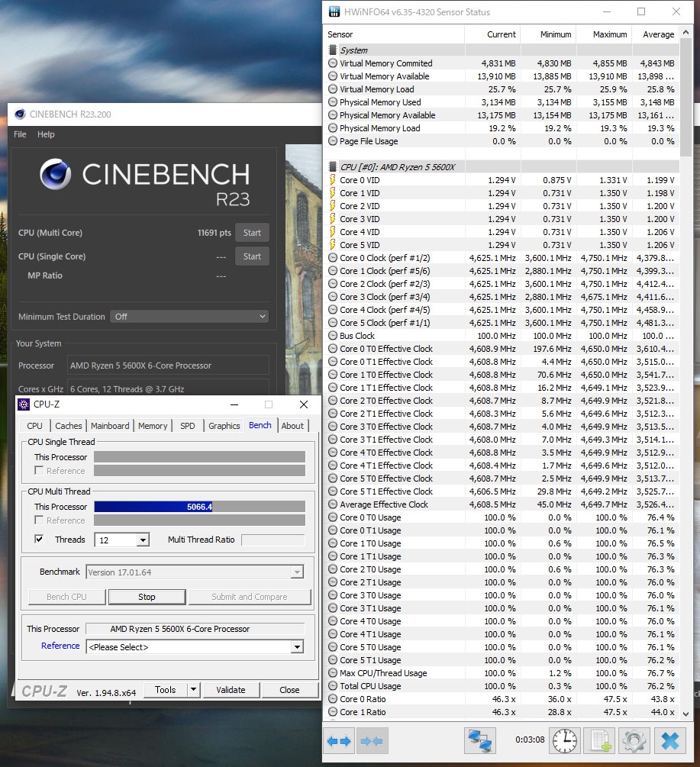
Task: Click the HWiNFO scrollbar up arrow
Action: 685,32
